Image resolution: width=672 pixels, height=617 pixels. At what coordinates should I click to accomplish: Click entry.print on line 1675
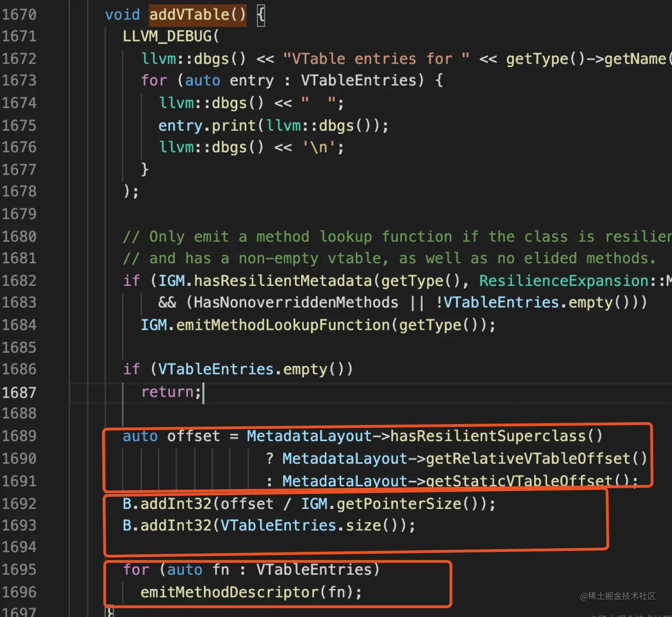pos(207,125)
